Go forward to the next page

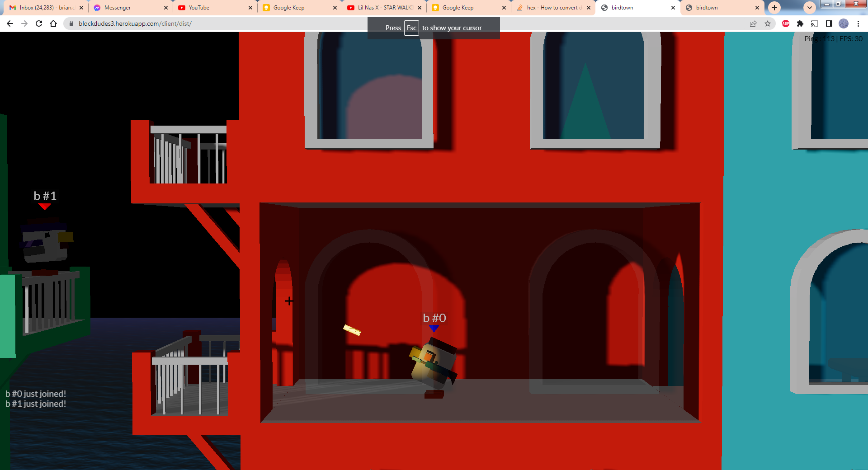coord(24,23)
